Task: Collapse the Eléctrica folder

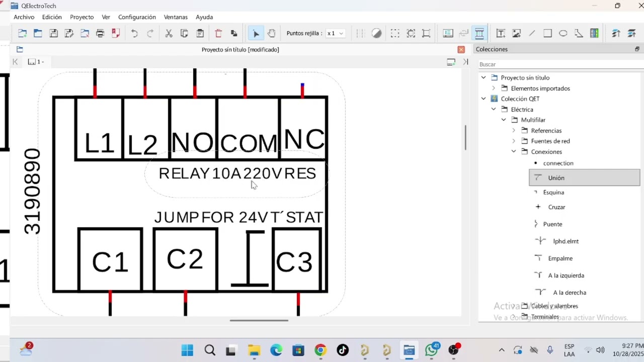Action: (494, 109)
